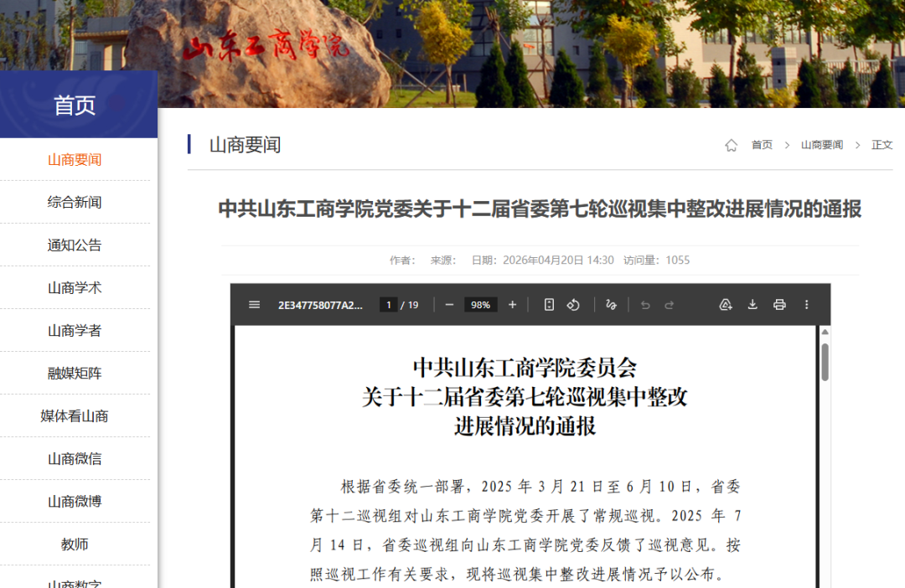Open the 通知公告 section
Viewport: 905px width, 588px height.
click(76, 245)
